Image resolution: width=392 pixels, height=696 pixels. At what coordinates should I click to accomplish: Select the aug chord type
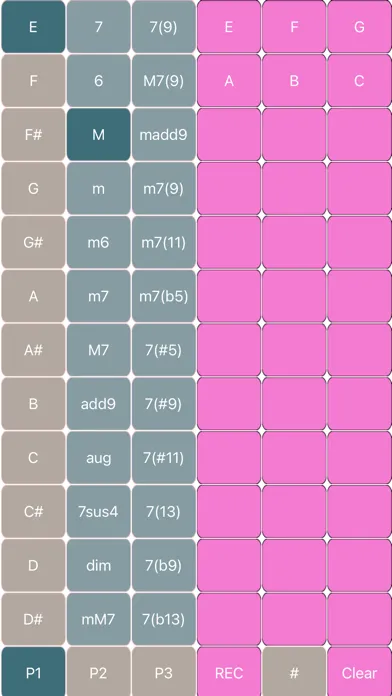point(99,458)
